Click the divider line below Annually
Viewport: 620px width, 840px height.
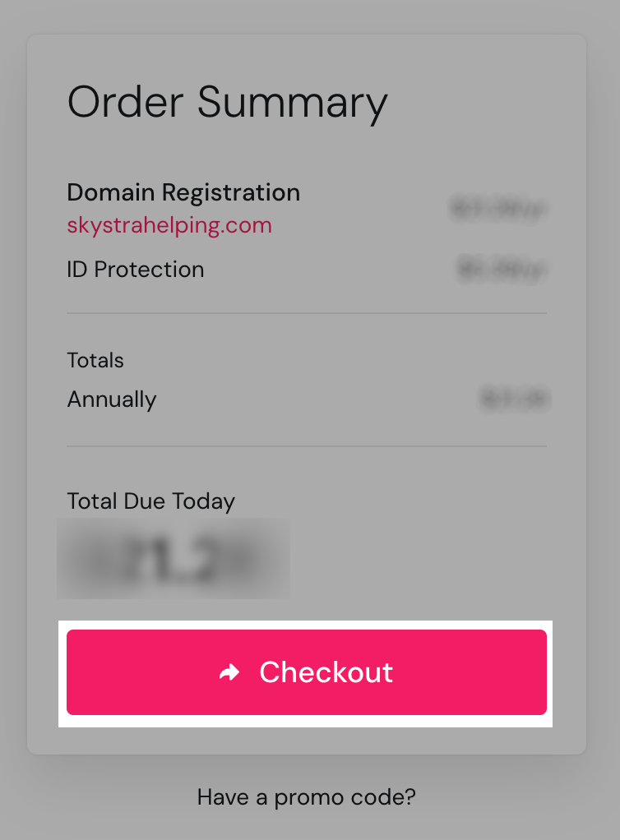pos(306,446)
